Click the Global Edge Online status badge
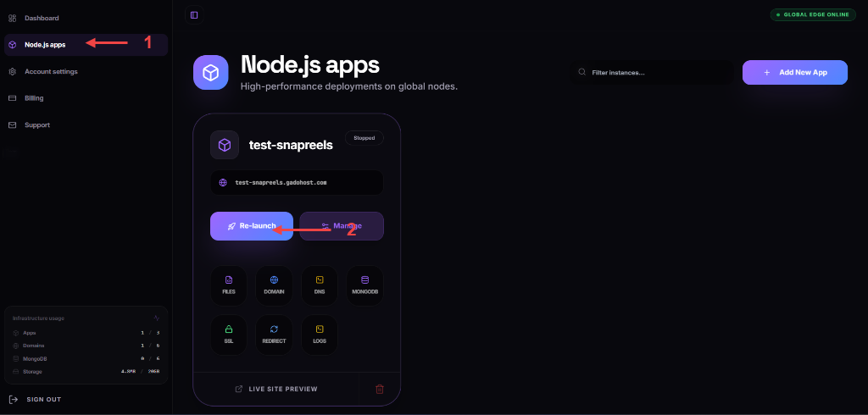 tap(813, 15)
